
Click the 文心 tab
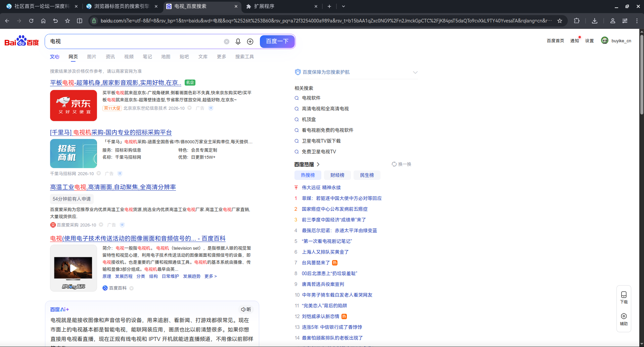(55, 57)
